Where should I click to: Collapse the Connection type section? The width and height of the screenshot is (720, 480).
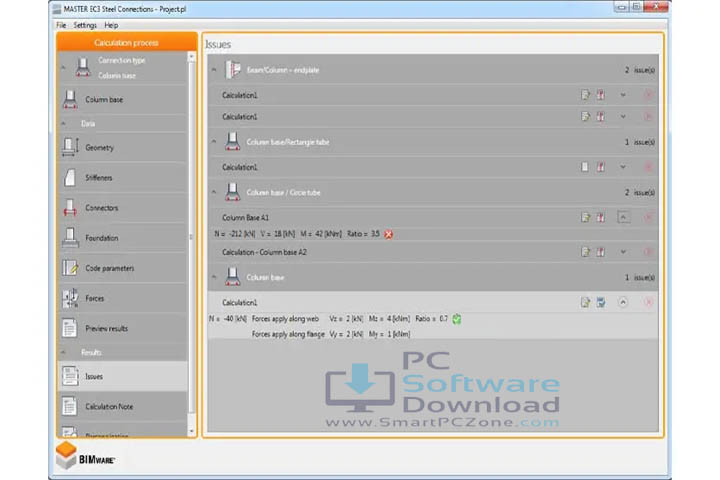(x=63, y=68)
